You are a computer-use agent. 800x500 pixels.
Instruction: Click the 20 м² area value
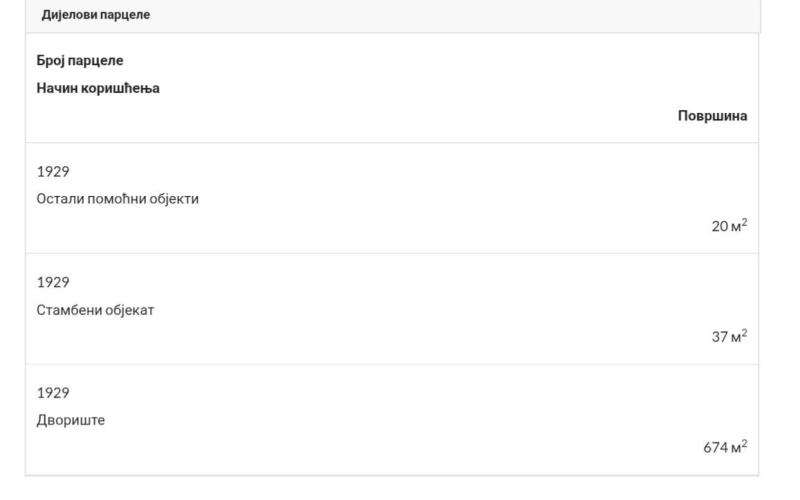tap(729, 225)
